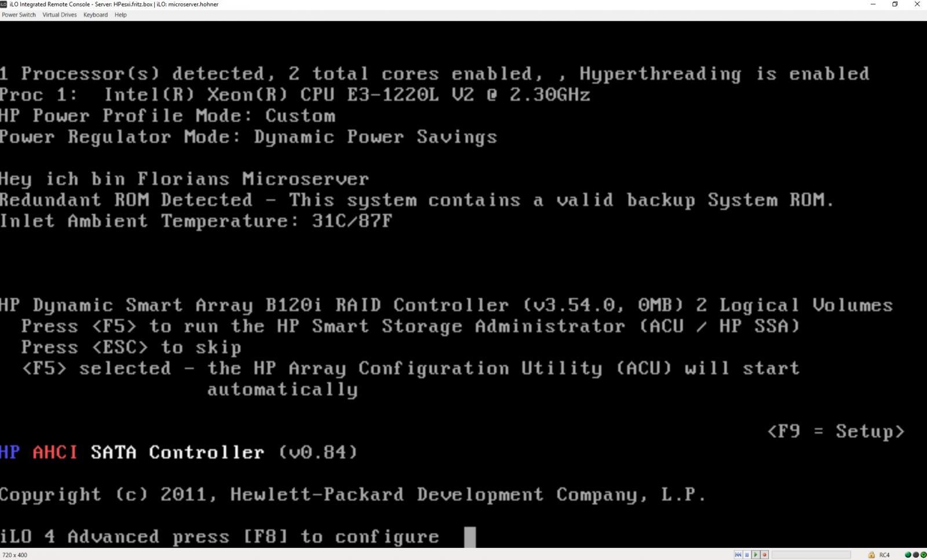927x560 pixels.
Task: Click the F9 = Setup console text
Action: (835, 431)
